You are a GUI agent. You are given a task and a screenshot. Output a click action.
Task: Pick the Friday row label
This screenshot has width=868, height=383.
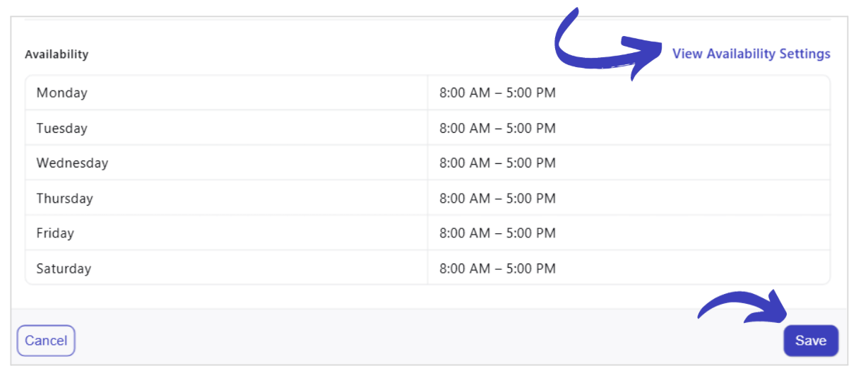coord(55,233)
